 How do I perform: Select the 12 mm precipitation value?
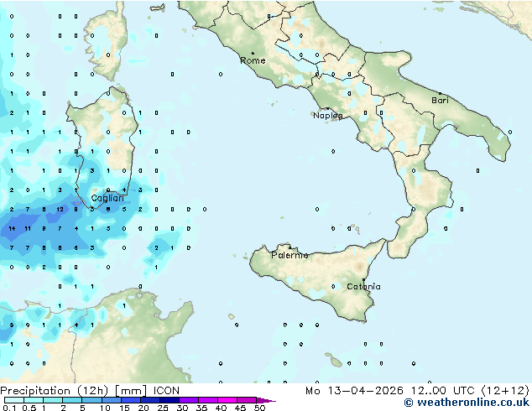point(60,209)
